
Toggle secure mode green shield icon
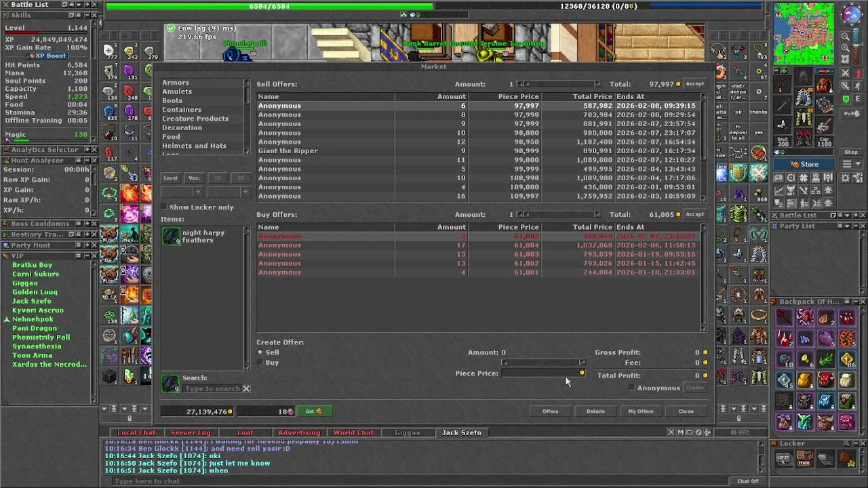[846, 100]
